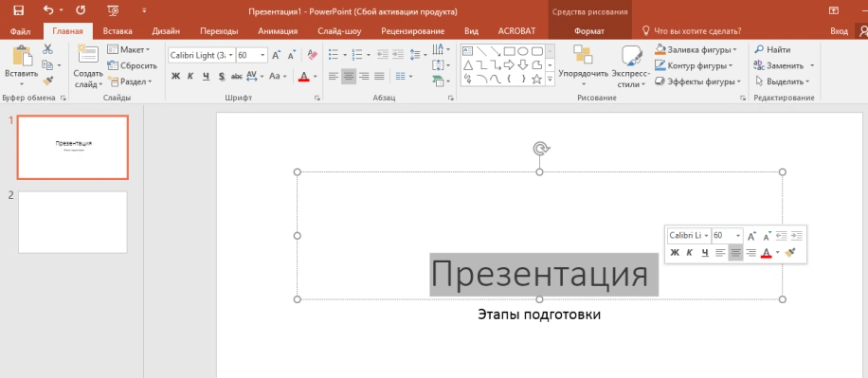Click Format Painter in mini toolbar

tap(790, 252)
